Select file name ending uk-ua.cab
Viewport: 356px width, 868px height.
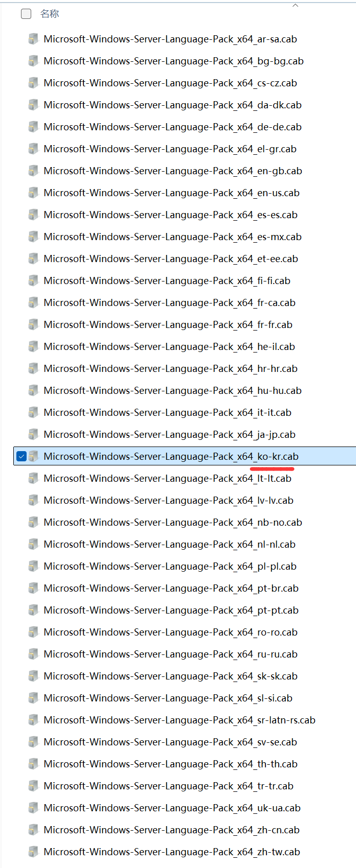pyautogui.click(x=172, y=808)
